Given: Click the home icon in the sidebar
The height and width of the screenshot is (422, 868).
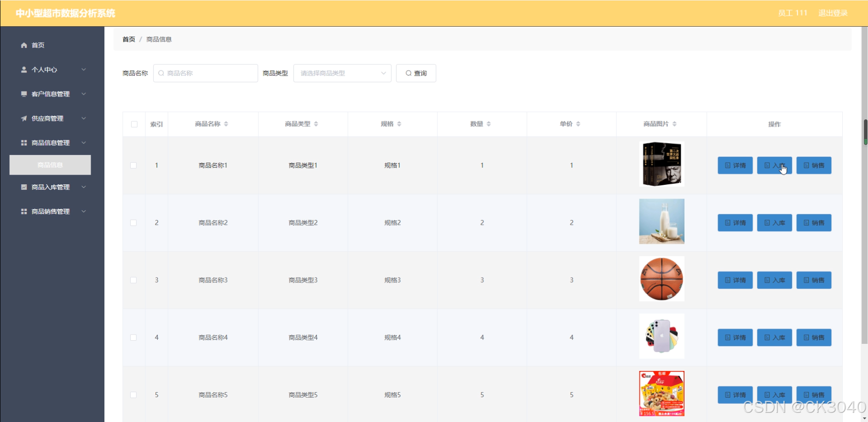Looking at the screenshot, I should [24, 45].
